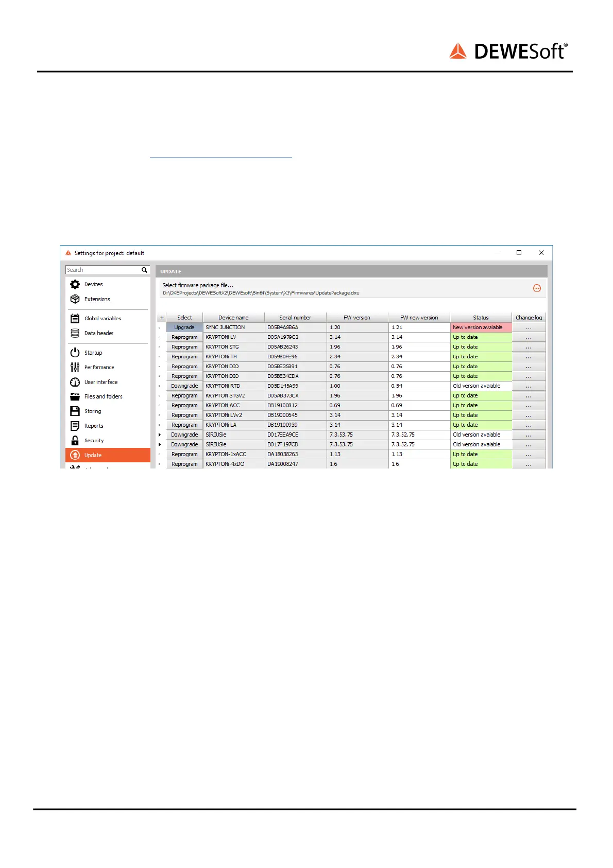Image resolution: width=613 pixels, height=868 pixels.
Task: Click FW new version 0.54 cell
Action: click(x=419, y=386)
